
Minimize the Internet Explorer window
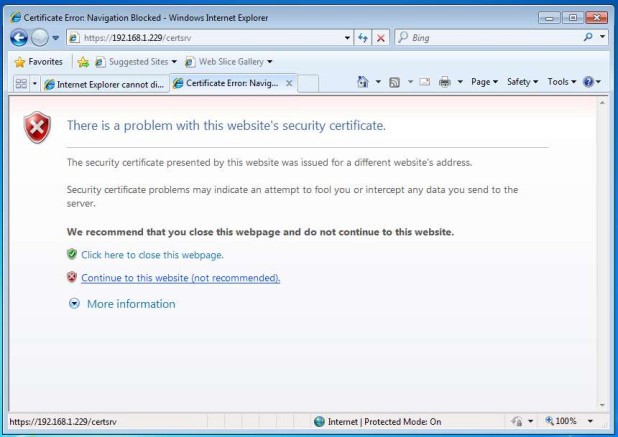(x=549, y=18)
